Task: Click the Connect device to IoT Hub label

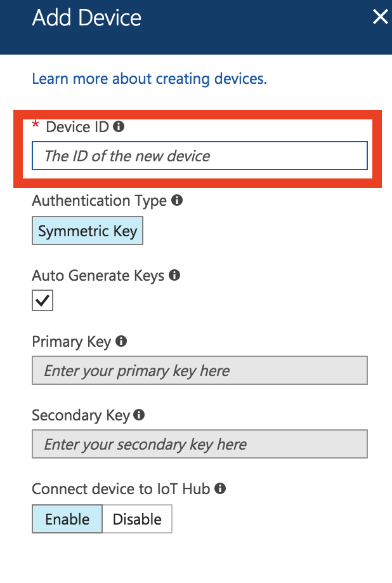Action: [121, 488]
